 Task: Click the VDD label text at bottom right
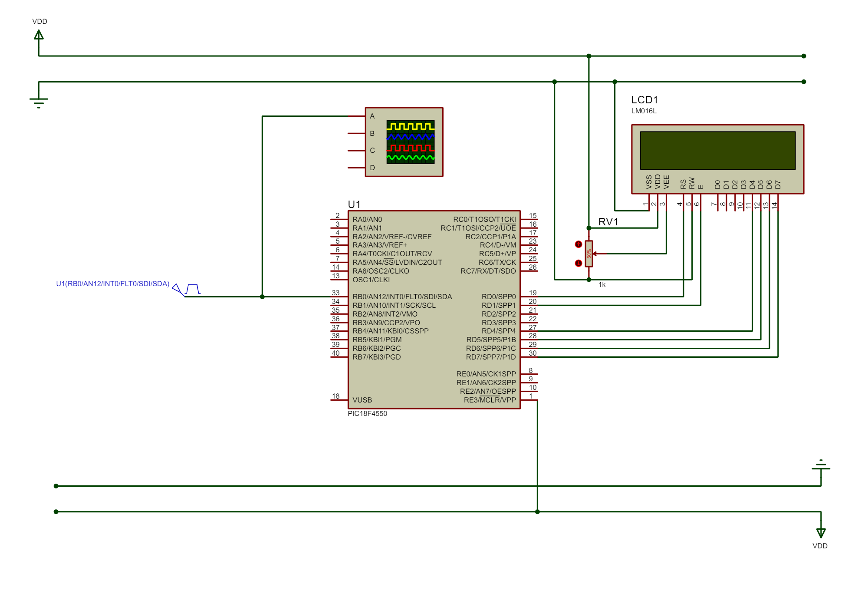coord(820,546)
